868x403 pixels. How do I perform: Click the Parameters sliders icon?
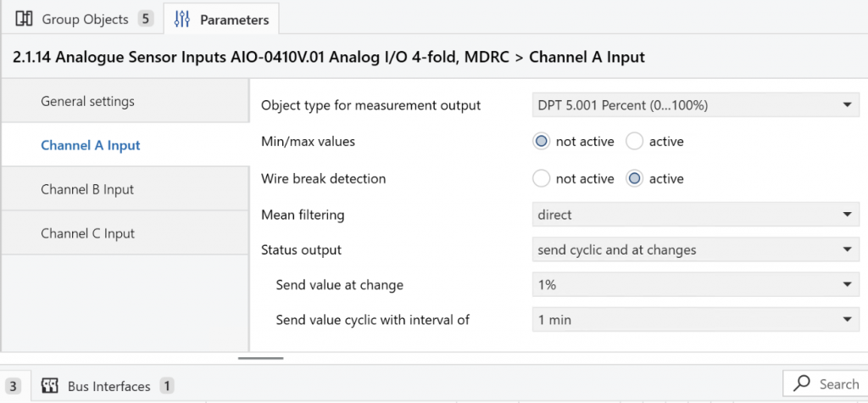182,19
